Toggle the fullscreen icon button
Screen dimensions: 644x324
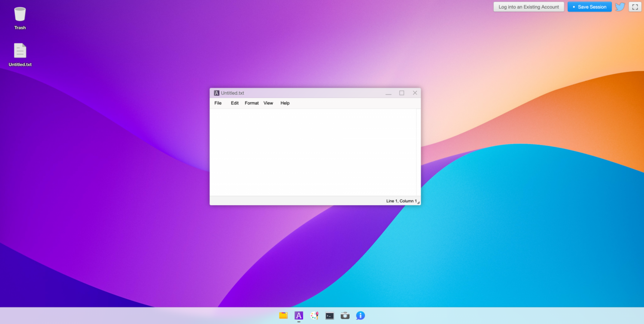click(x=635, y=7)
